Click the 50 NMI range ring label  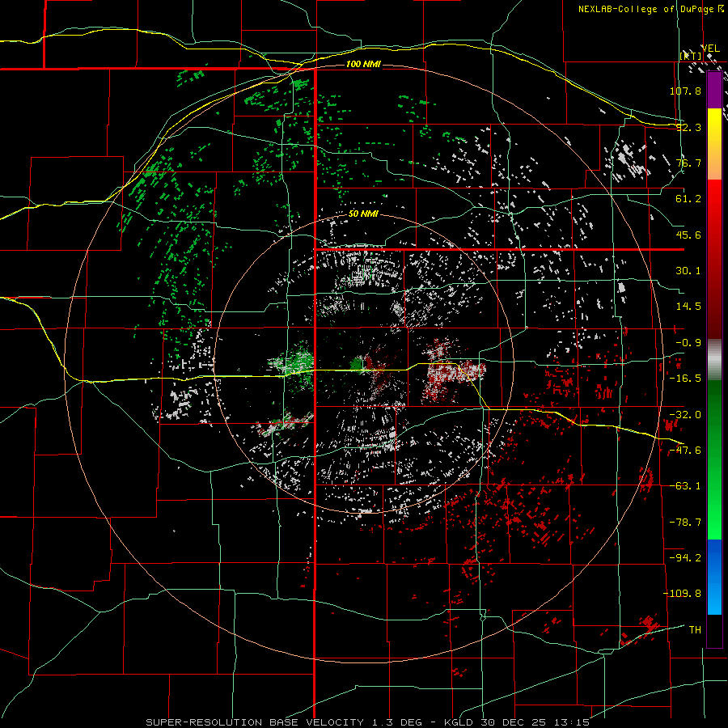click(x=363, y=214)
